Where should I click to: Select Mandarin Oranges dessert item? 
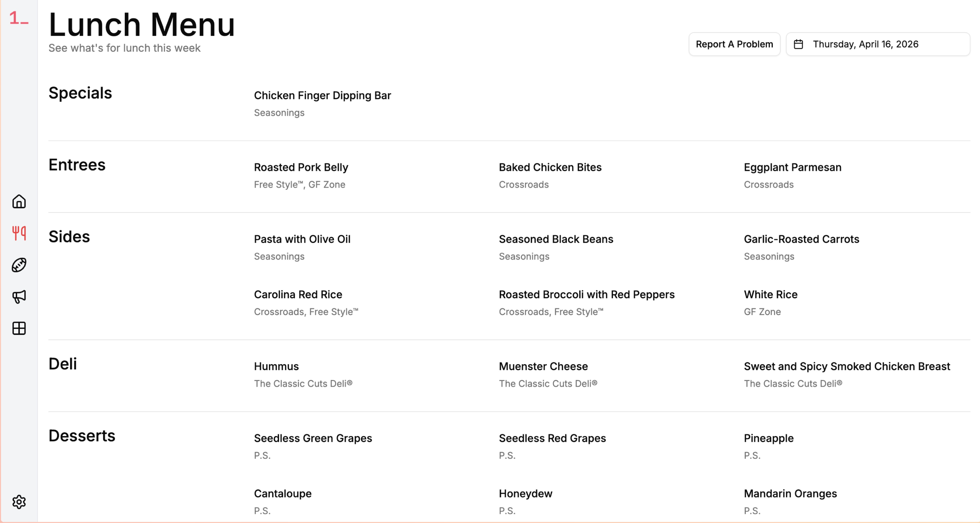click(x=790, y=493)
